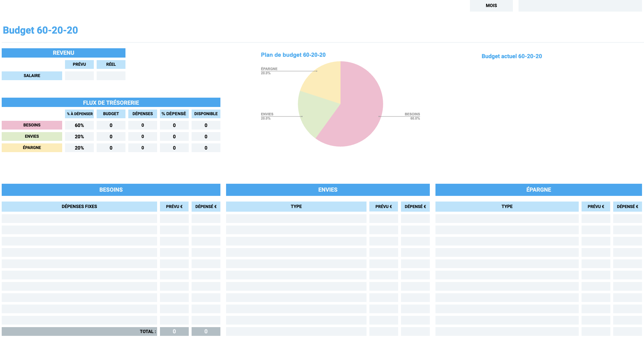Click the Budget actuel 60-20-20 chart title

[x=512, y=56]
